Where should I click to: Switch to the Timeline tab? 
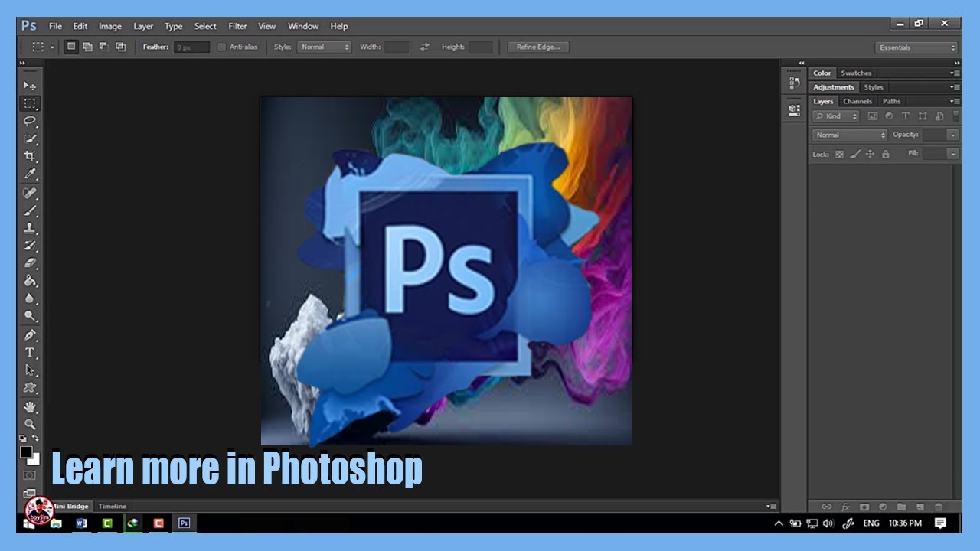(x=112, y=506)
